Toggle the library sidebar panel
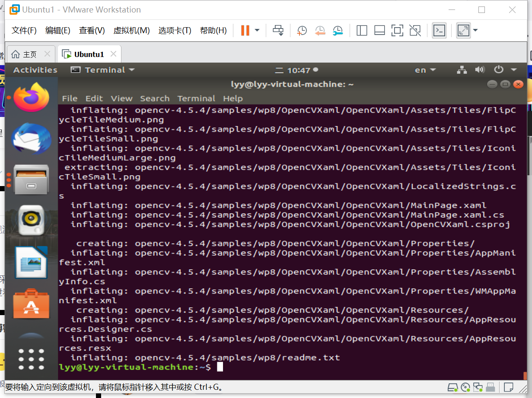 (x=361, y=30)
